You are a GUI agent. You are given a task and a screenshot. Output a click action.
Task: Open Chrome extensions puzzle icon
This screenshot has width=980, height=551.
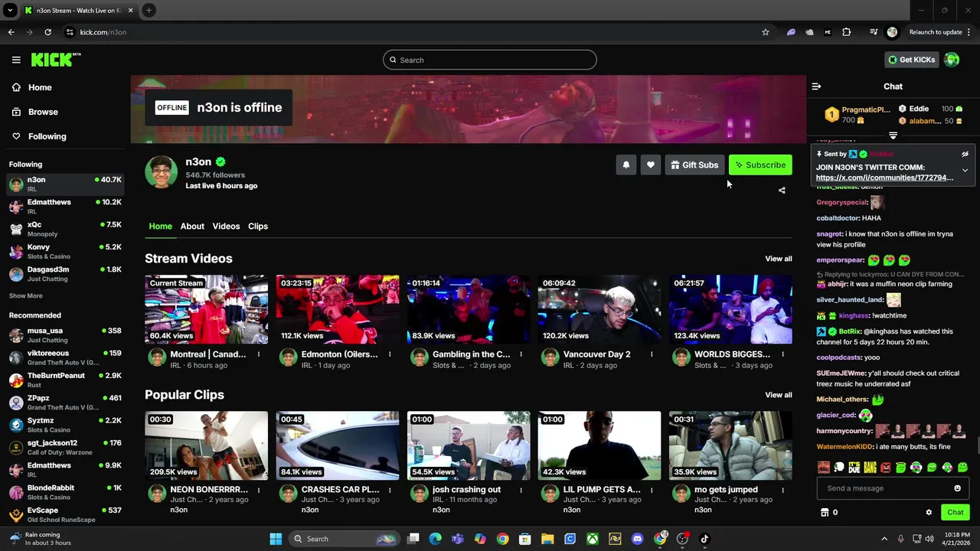pyautogui.click(x=846, y=32)
